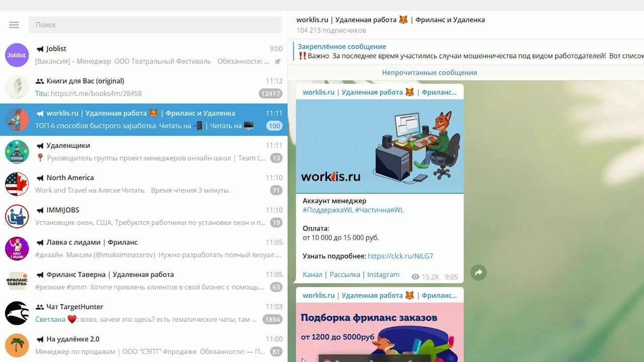Click the forward arrow share button
The width and height of the screenshot is (644, 362).
click(478, 273)
